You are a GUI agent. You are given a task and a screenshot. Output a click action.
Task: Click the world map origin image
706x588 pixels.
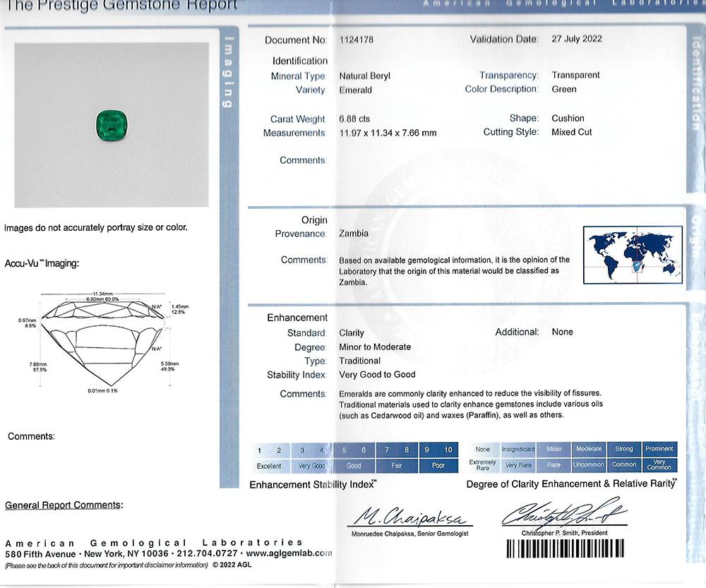click(x=633, y=255)
